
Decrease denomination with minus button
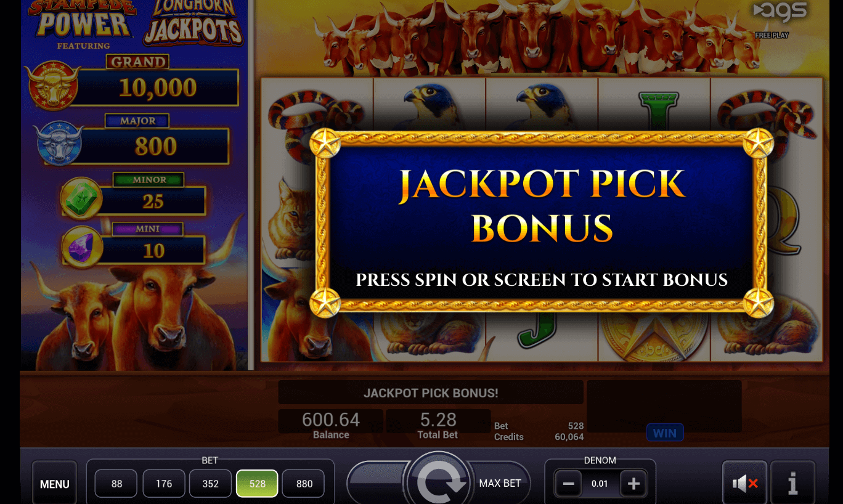[x=568, y=484]
